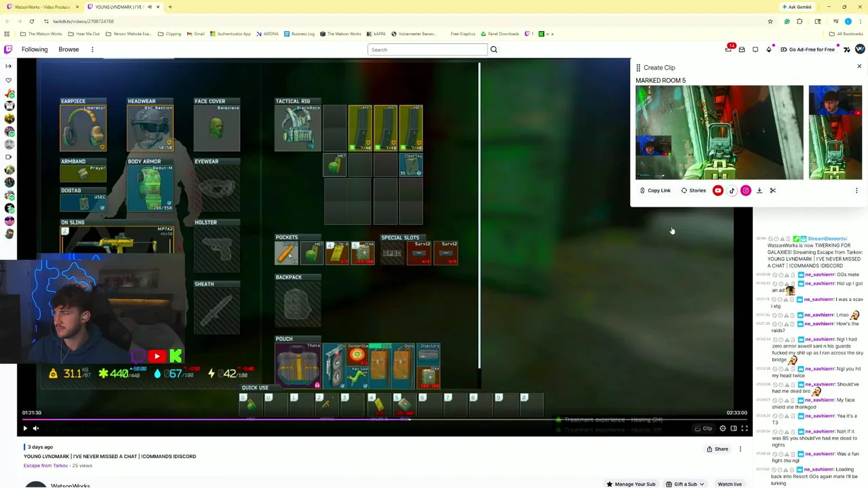The width and height of the screenshot is (868, 488).
Task: Share the clip to Stories
Action: [x=693, y=190]
